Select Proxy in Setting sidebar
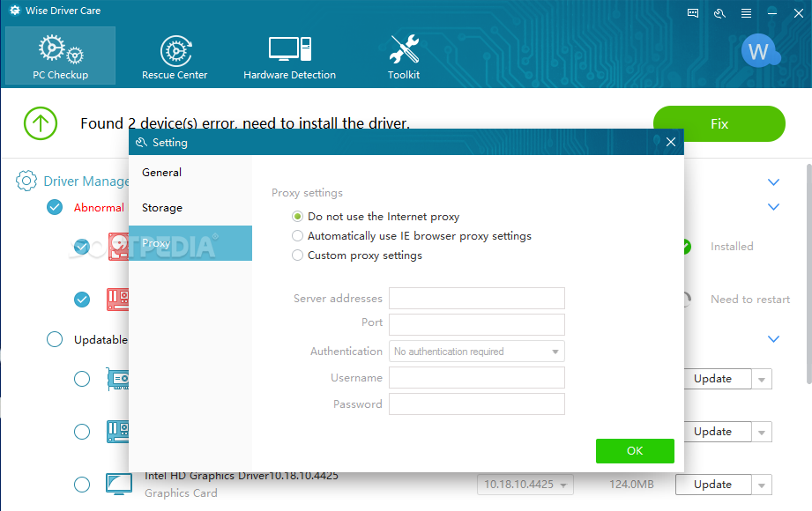Image resolution: width=812 pixels, height=511 pixels. 190,243
